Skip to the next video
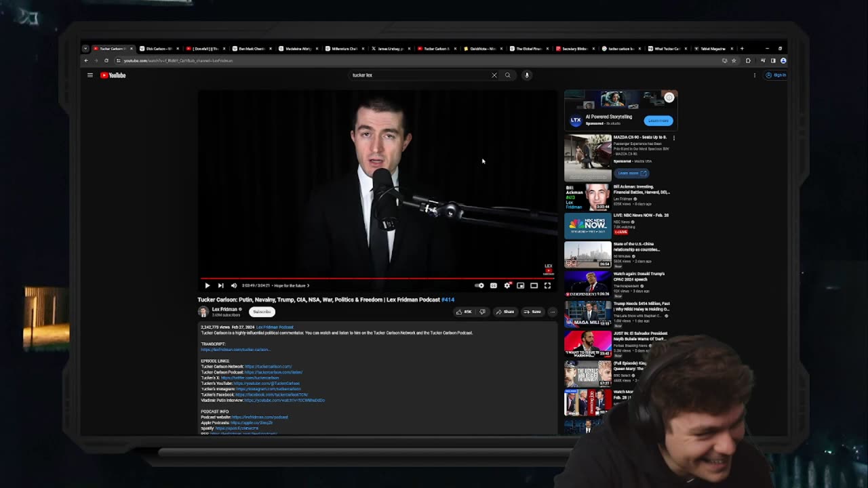Image resolution: width=868 pixels, height=488 pixels. pos(220,285)
